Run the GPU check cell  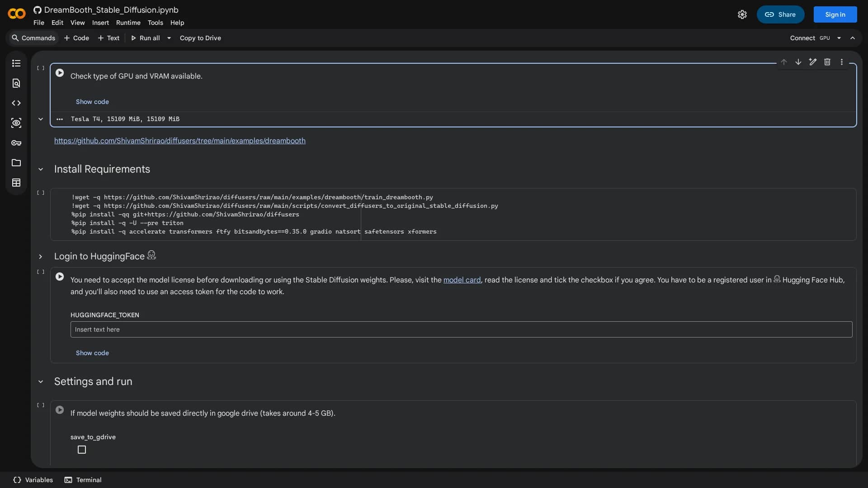click(x=60, y=73)
